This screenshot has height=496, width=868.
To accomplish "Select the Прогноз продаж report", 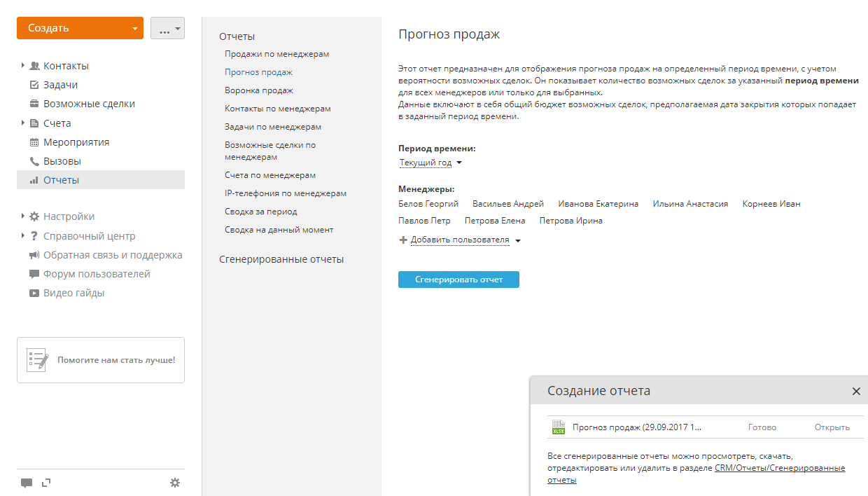I will click(258, 72).
